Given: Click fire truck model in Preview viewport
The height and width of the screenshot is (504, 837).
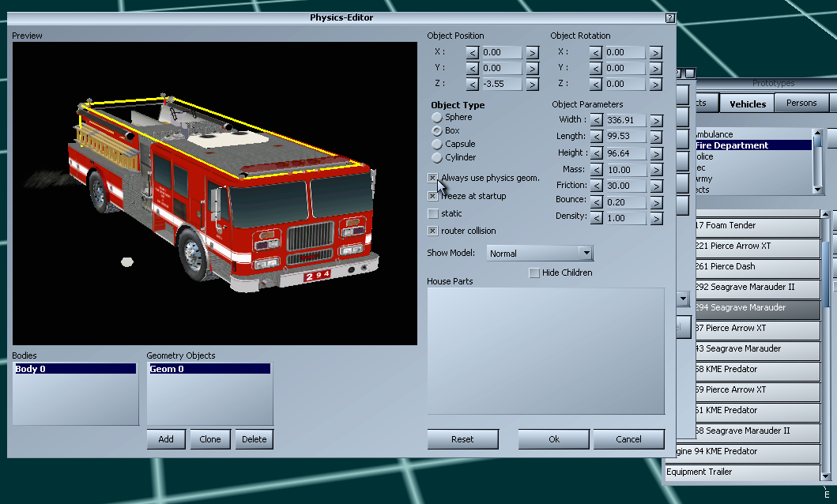Looking at the screenshot, I should (x=224, y=194).
